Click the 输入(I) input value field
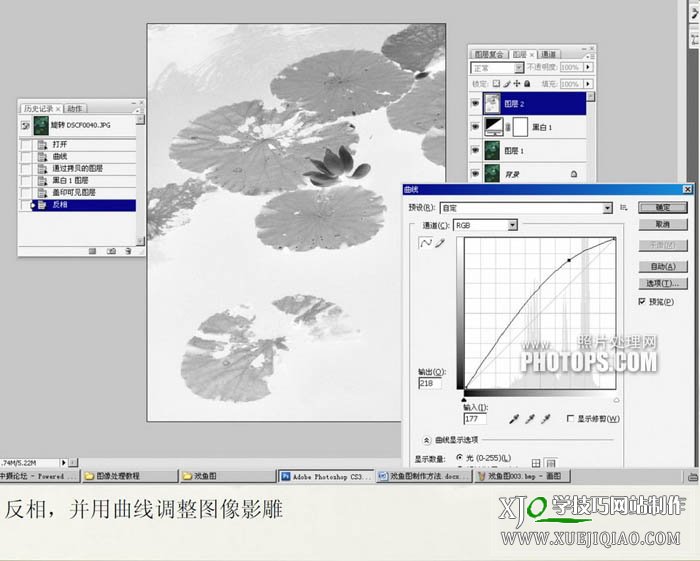700x561 pixels. (x=475, y=419)
